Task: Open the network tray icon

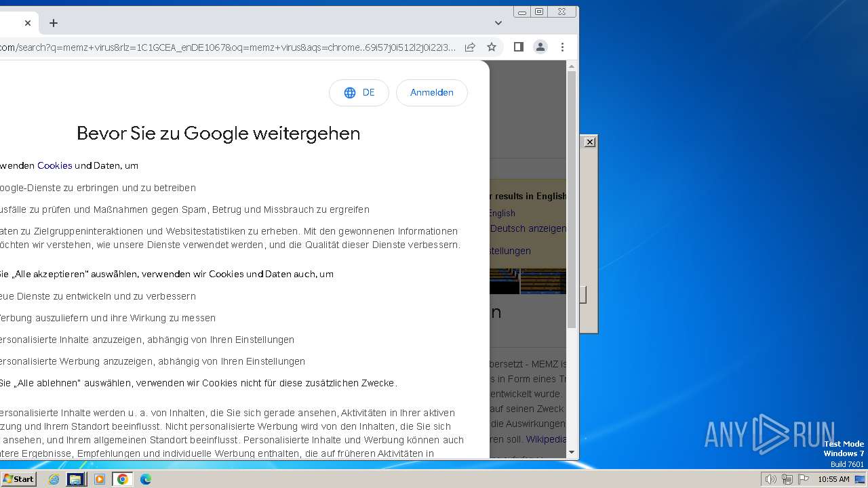Action: [x=787, y=479]
